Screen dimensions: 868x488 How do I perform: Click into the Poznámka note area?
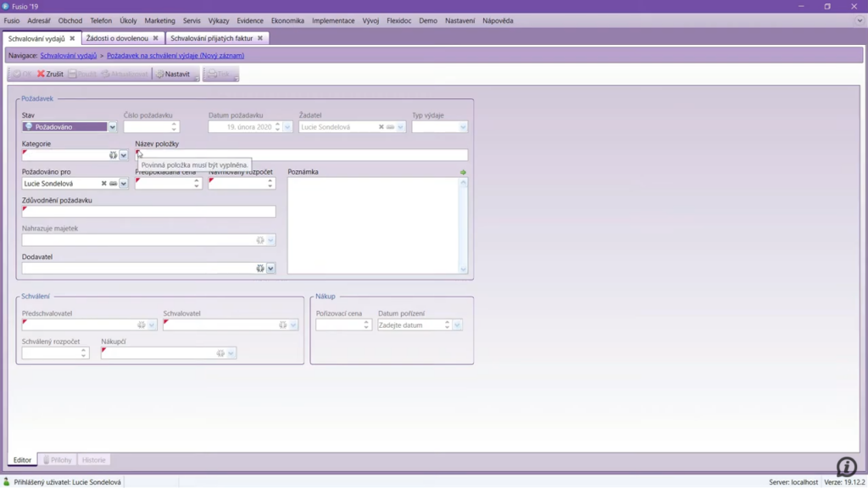pyautogui.click(x=373, y=225)
